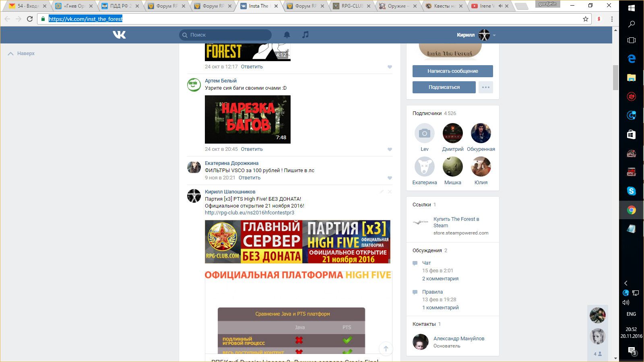This screenshot has height=362, width=644.
Task: Open Кирилл Шапошников's profile name
Action: [x=230, y=192]
